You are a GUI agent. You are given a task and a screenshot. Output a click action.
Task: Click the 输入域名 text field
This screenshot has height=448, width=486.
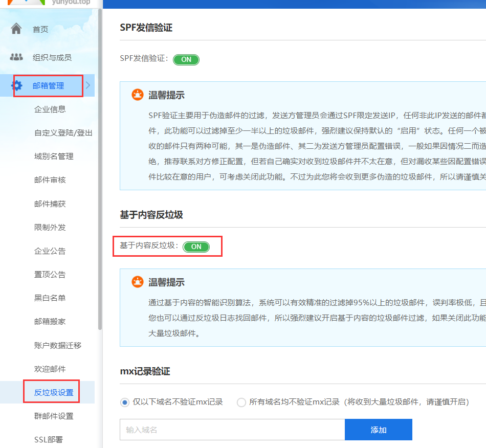pos(232,430)
